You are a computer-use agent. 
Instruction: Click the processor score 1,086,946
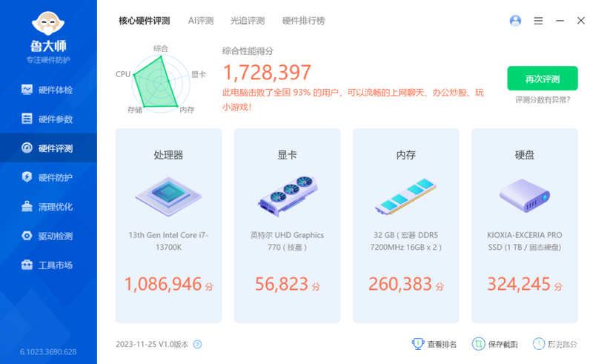(x=163, y=284)
